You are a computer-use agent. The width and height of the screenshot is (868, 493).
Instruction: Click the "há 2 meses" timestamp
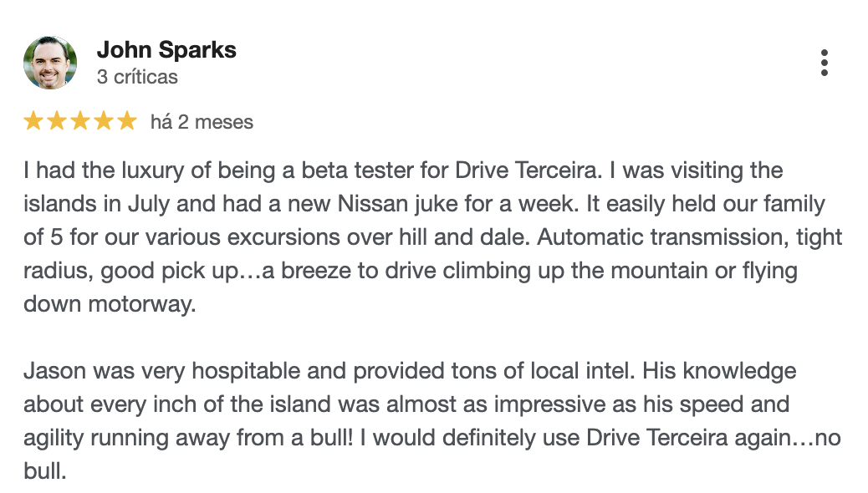tap(202, 122)
